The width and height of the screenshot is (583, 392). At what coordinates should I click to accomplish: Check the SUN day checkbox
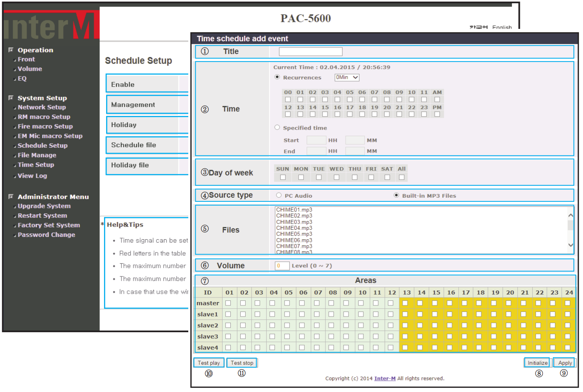283,177
